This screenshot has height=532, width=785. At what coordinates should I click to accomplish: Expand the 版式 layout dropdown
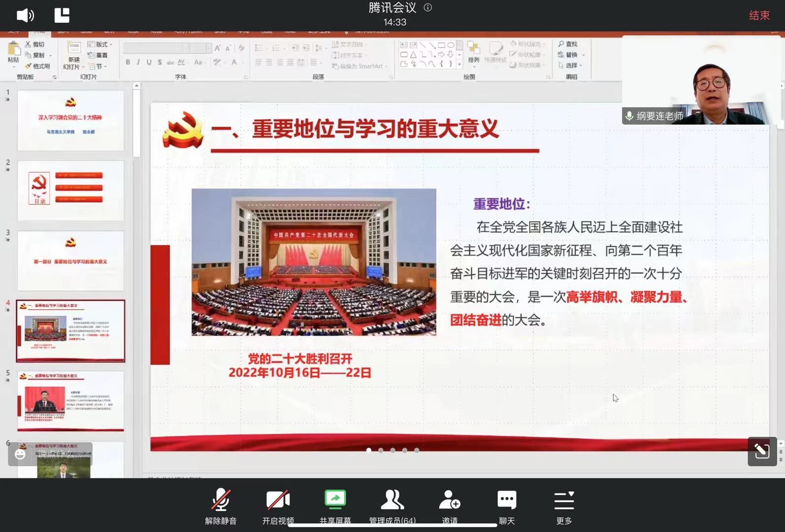pos(100,44)
